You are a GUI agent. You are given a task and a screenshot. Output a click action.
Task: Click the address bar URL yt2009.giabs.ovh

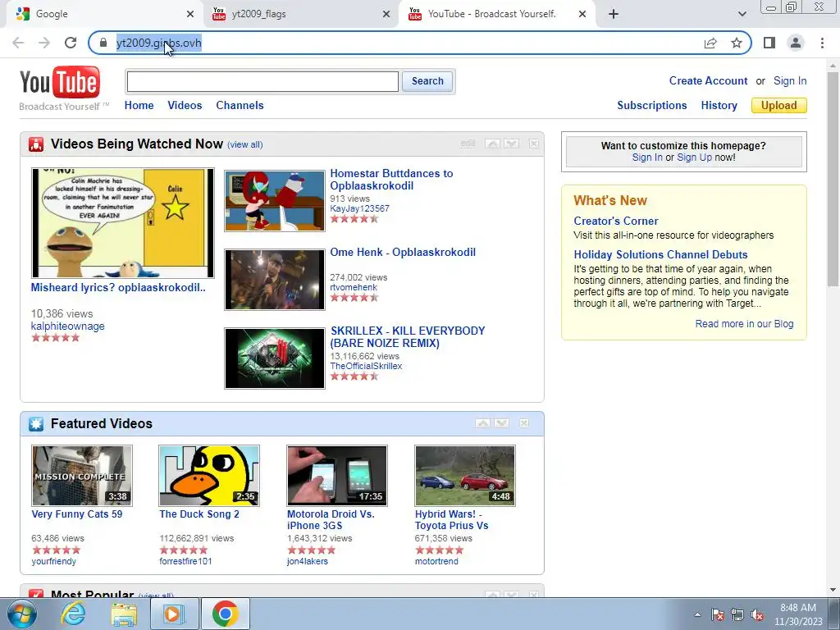[158, 43]
